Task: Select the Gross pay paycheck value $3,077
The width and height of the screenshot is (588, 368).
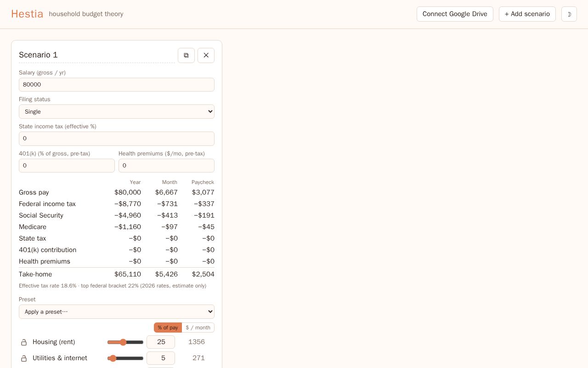Action: [203, 192]
